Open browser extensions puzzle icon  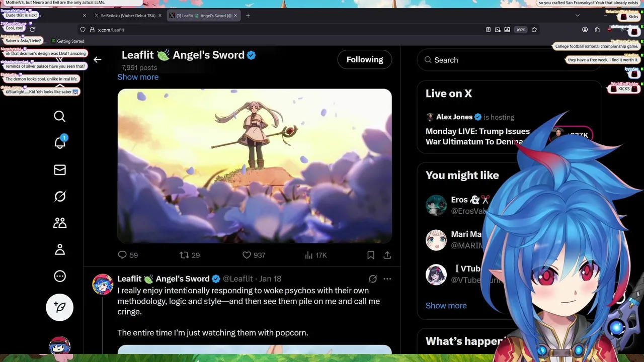pyautogui.click(x=597, y=30)
